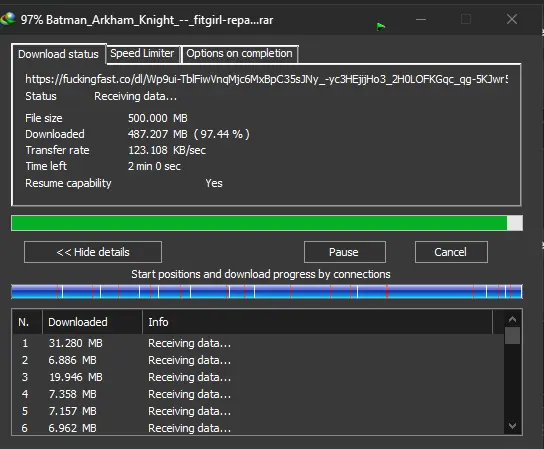Image resolution: width=544 pixels, height=449 pixels.
Task: Minimize the download window
Action: point(420,19)
